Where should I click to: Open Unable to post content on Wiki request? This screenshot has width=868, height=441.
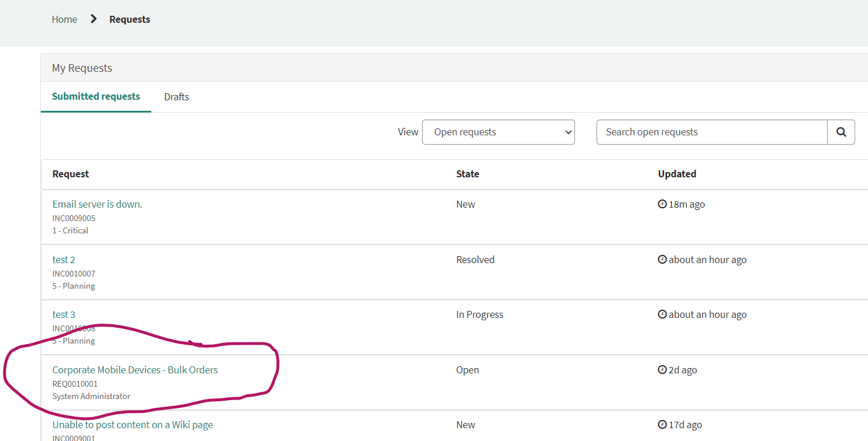133,425
